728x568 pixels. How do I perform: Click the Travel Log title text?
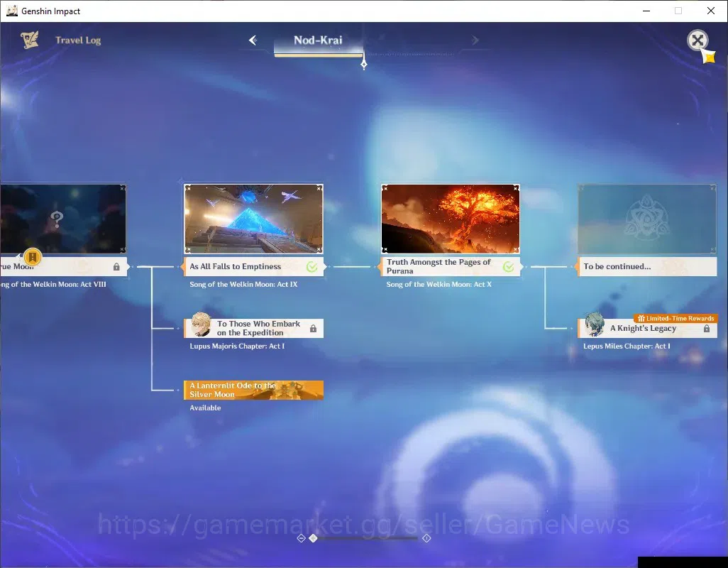pyautogui.click(x=78, y=40)
